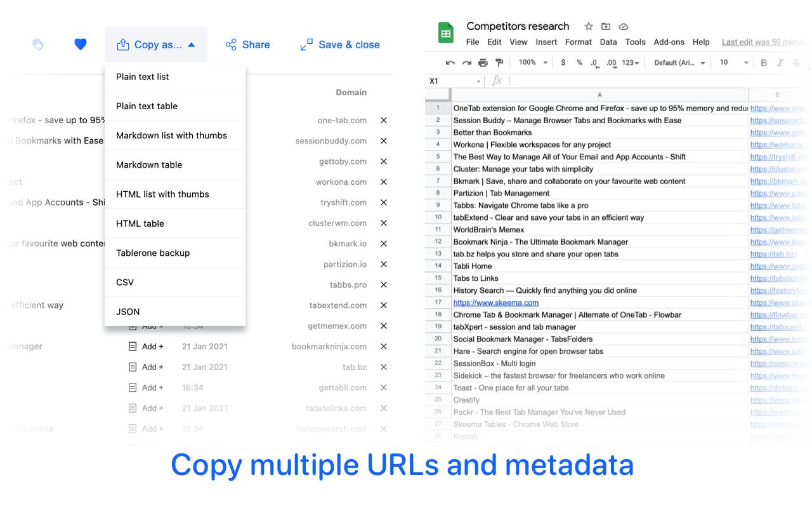The width and height of the screenshot is (812, 508).
Task: Remove sessionbuddy.com from the tab list
Action: coord(383,140)
